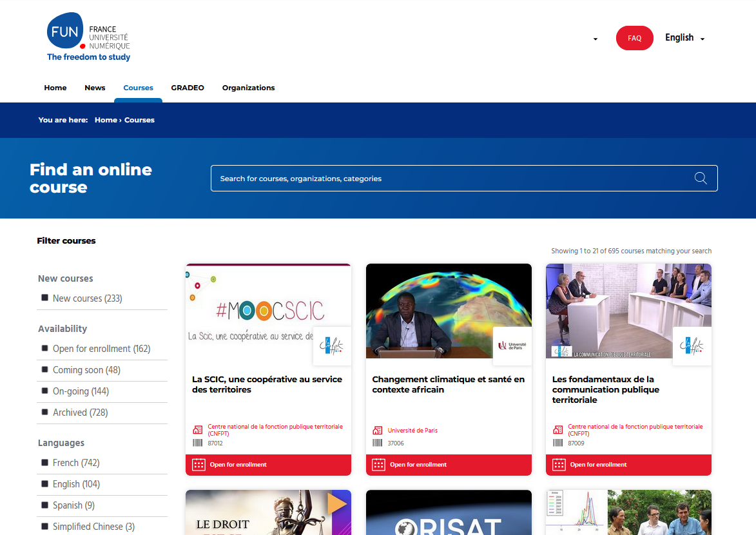Viewport: 756px width, 535px height.
Task: Click the course code 87009
Action: click(576, 443)
